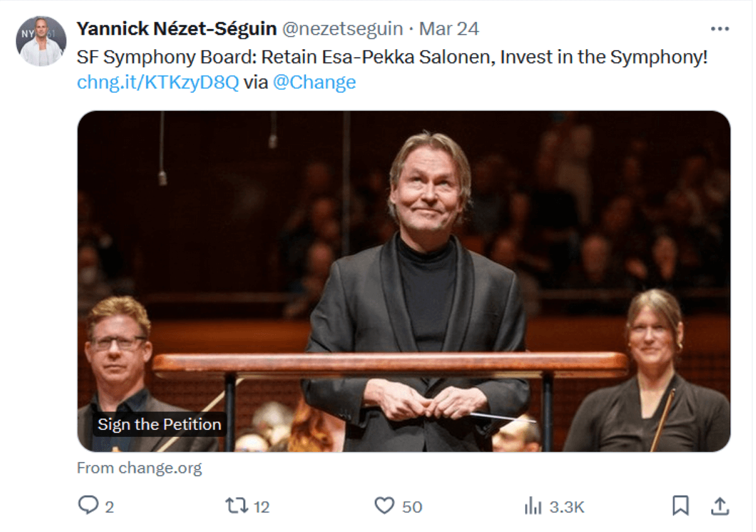Viewport: 756px width, 532px height.
Task: Open the reply icon to comment
Action: (89, 506)
